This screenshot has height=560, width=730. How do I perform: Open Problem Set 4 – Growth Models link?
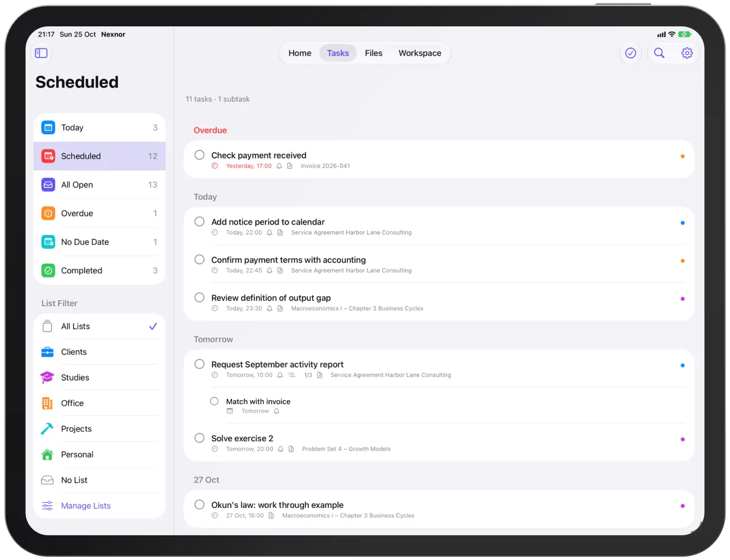pos(346,449)
